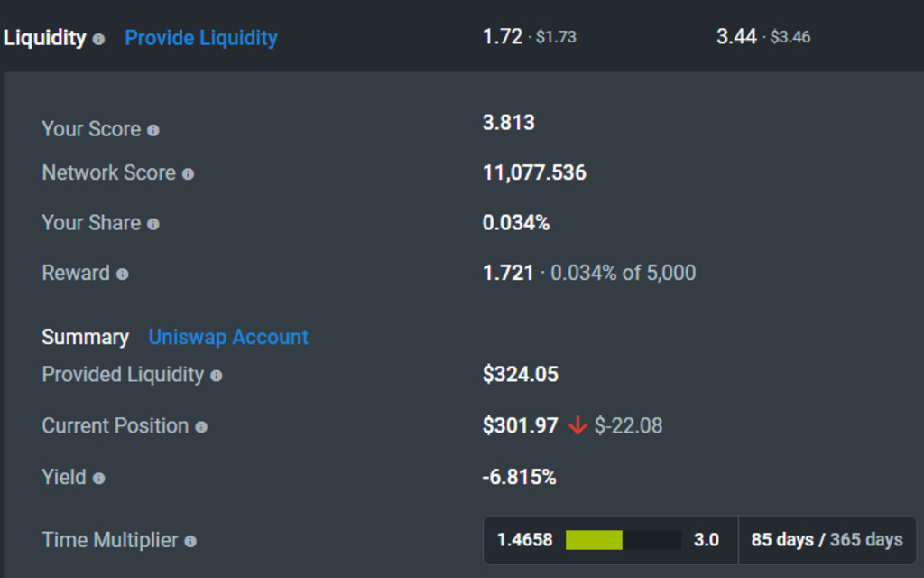Image resolution: width=924 pixels, height=578 pixels.
Task: Click the 85 days / 365 days label
Action: pos(827,540)
